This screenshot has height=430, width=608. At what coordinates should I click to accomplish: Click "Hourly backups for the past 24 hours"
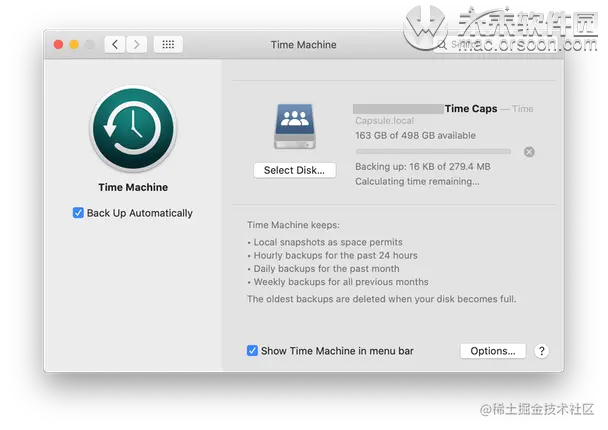click(x=335, y=256)
